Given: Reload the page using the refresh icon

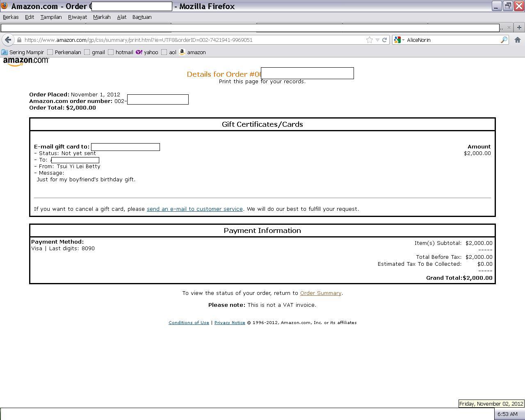Looking at the screenshot, I should coord(384,40).
